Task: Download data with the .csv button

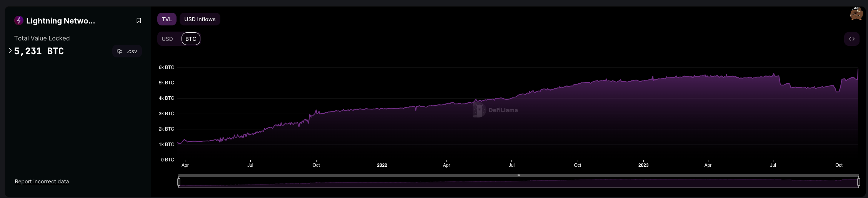Action: tap(127, 51)
